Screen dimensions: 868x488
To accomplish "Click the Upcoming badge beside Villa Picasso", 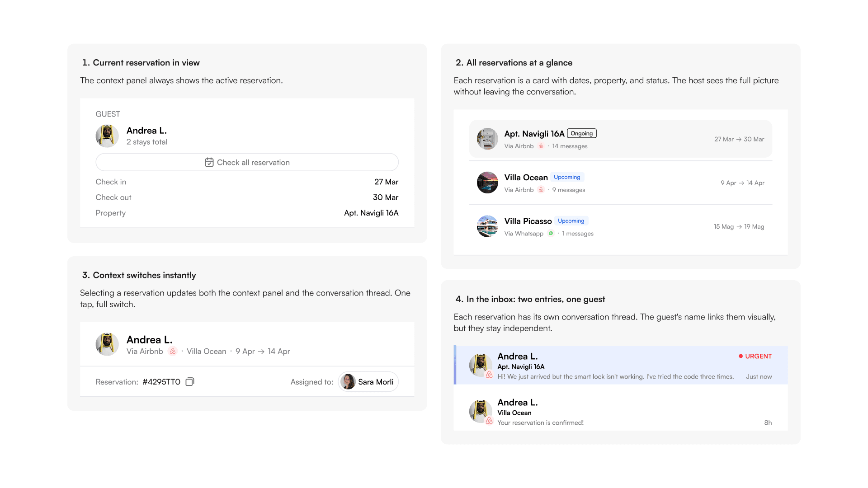I will 571,221.
